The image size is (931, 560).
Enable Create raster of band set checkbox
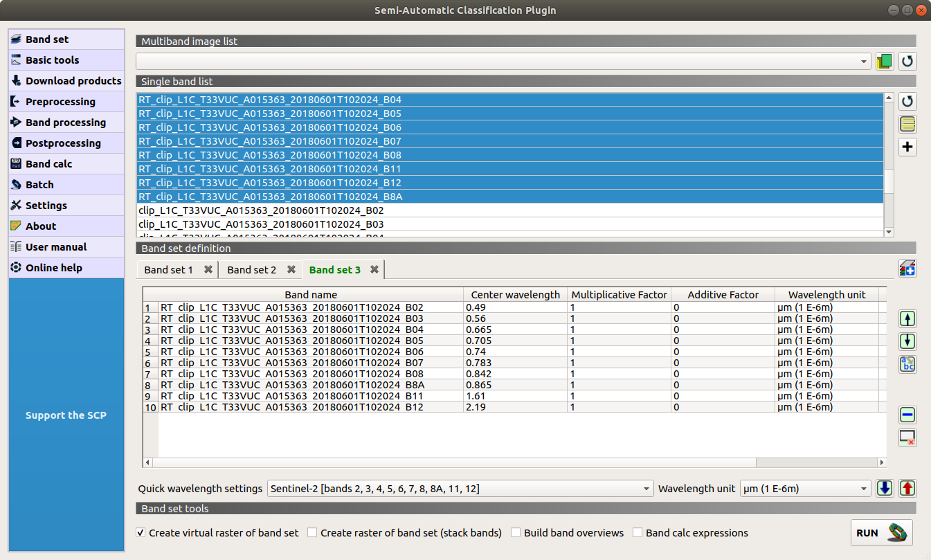click(312, 533)
